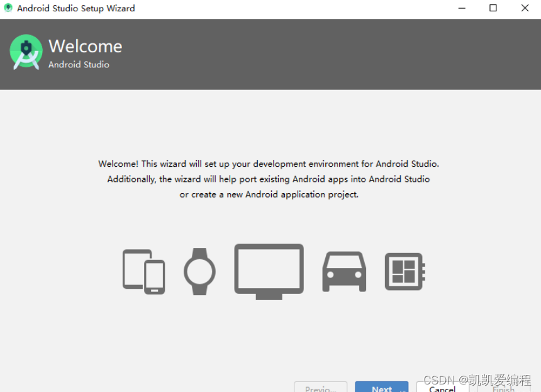Click the Cancel button
This screenshot has height=392, width=541.
coord(443,387)
